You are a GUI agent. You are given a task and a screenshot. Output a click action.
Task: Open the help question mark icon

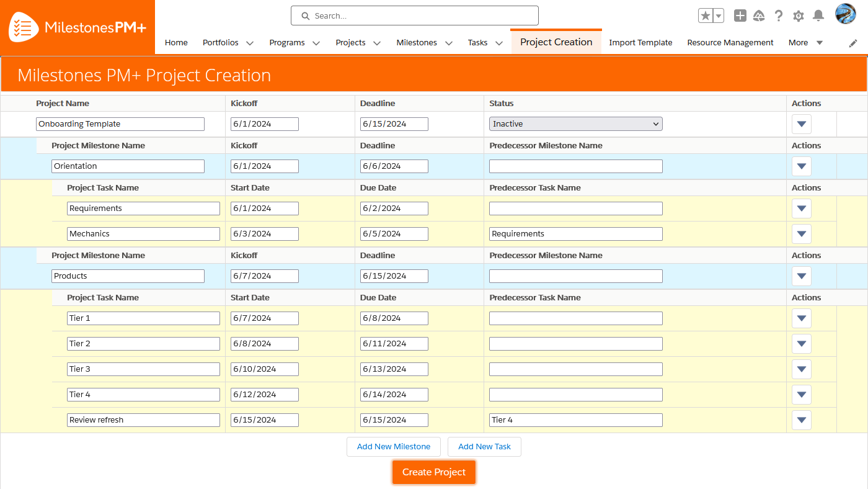(x=779, y=16)
